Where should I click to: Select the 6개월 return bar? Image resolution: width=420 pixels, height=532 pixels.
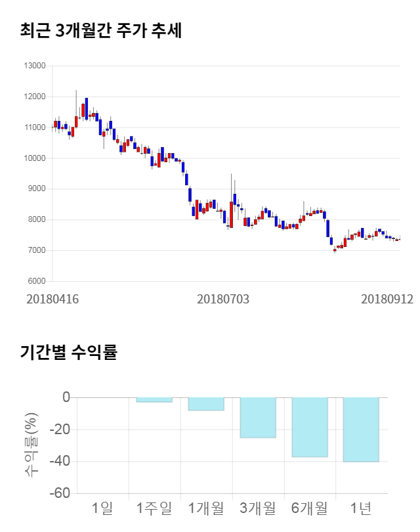coord(309,427)
